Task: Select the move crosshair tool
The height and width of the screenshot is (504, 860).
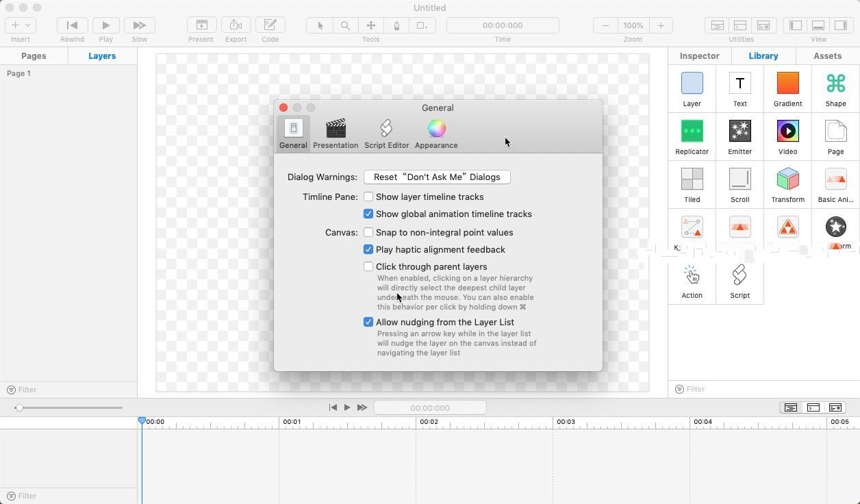Action: click(370, 25)
